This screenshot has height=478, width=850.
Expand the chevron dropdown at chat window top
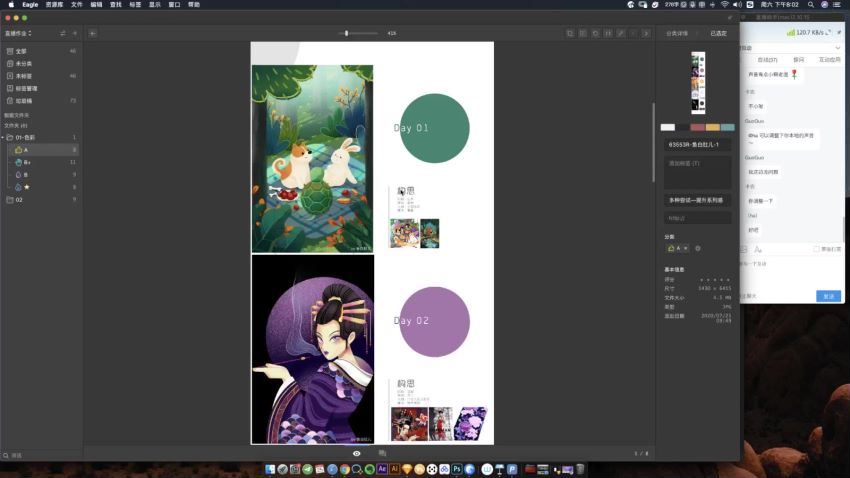(838, 48)
